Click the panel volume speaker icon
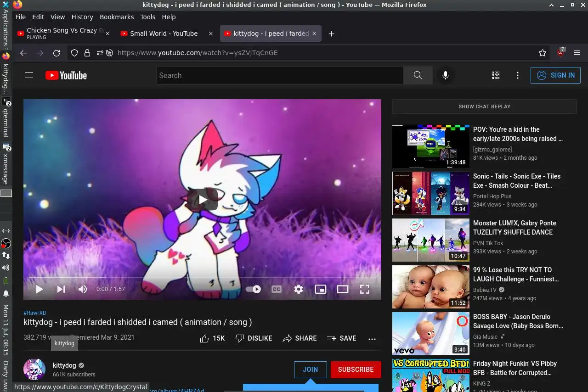Viewport: 588px width, 392px height. [6, 268]
